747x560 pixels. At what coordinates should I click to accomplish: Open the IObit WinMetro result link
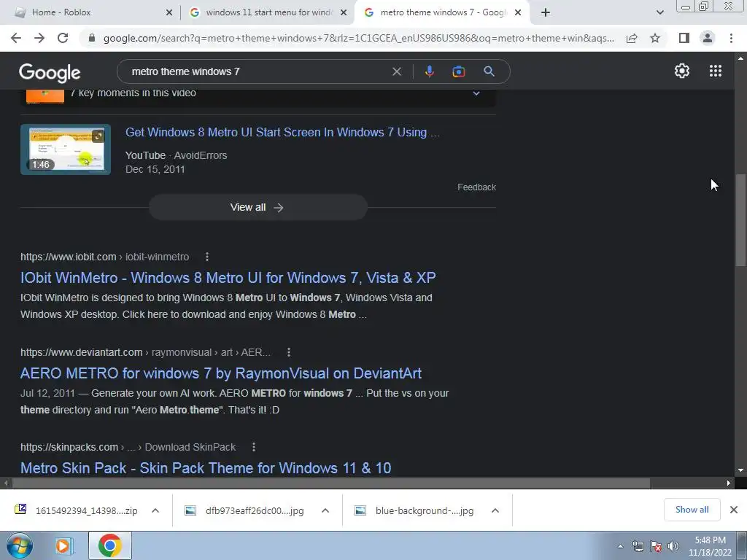point(228,278)
